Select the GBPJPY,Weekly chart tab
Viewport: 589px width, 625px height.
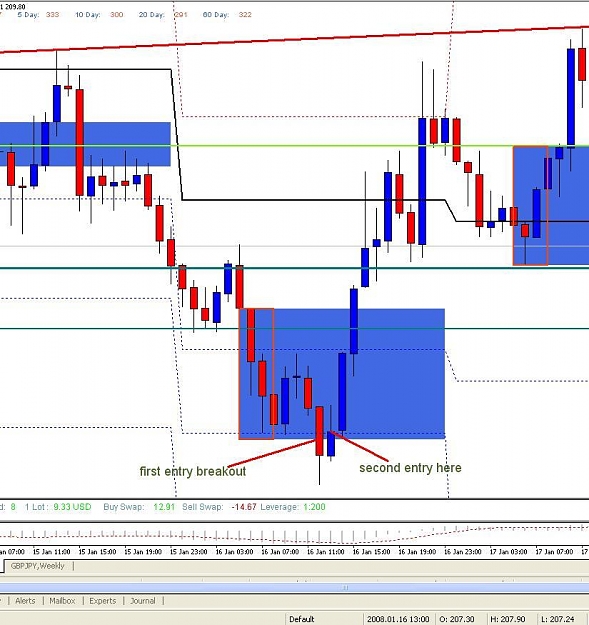pos(37,566)
